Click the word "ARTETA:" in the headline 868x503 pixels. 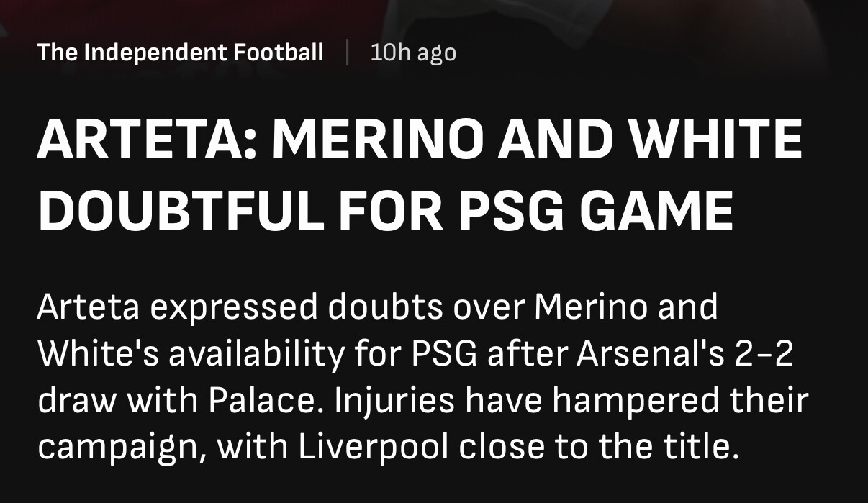point(147,141)
